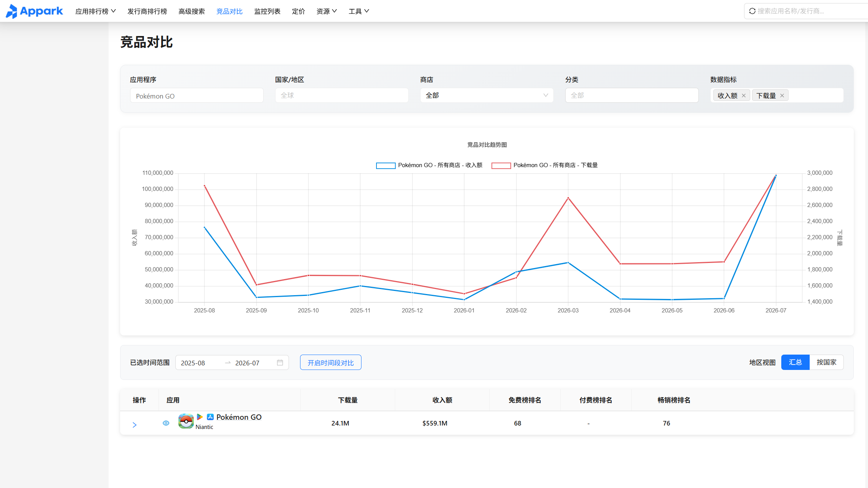This screenshot has height=488, width=868.
Task: Click the Appark logo
Action: click(x=34, y=11)
